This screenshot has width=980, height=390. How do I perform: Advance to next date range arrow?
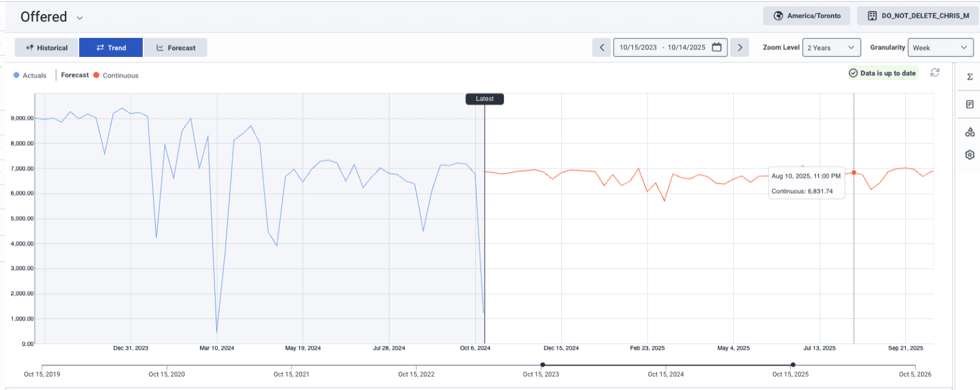(740, 47)
